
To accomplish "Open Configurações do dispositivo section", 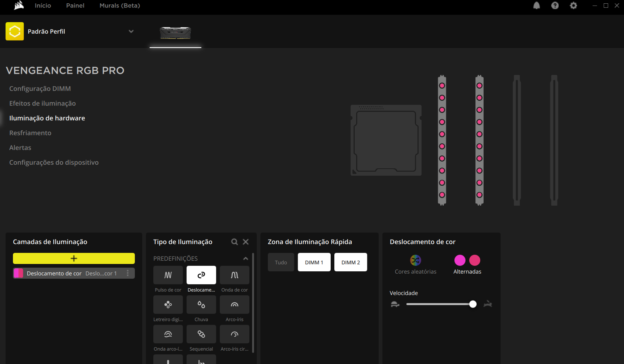I will (54, 162).
